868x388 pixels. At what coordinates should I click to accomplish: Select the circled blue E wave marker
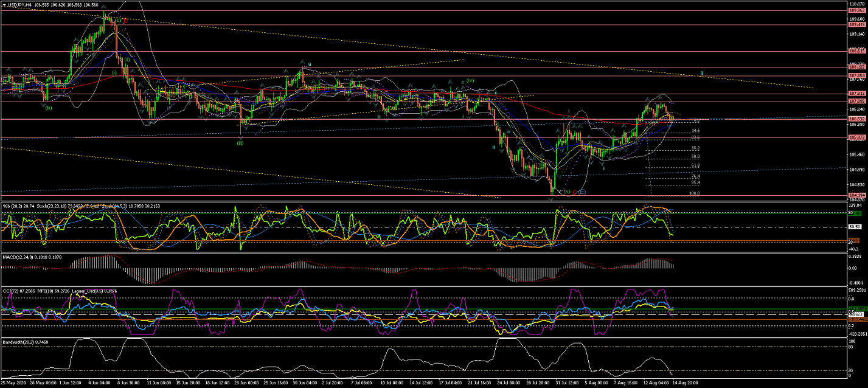click(x=582, y=192)
